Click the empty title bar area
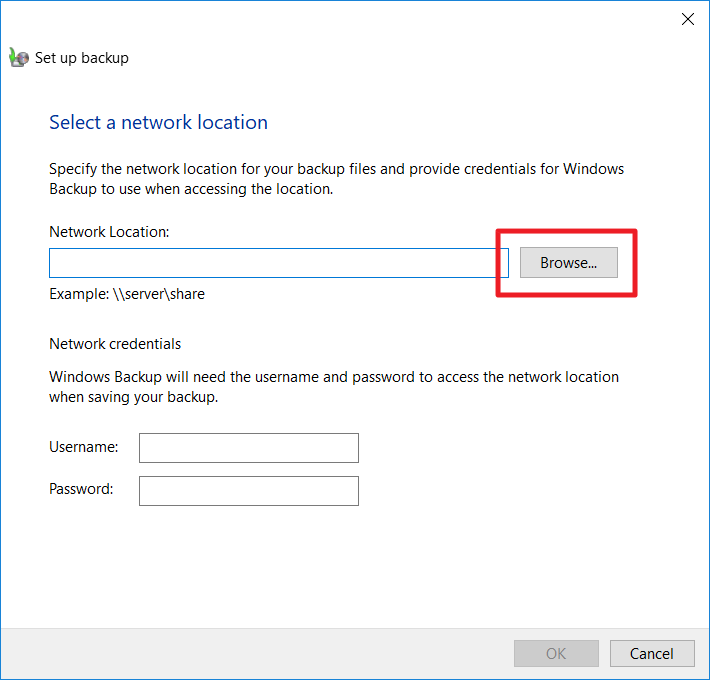 [350, 19]
